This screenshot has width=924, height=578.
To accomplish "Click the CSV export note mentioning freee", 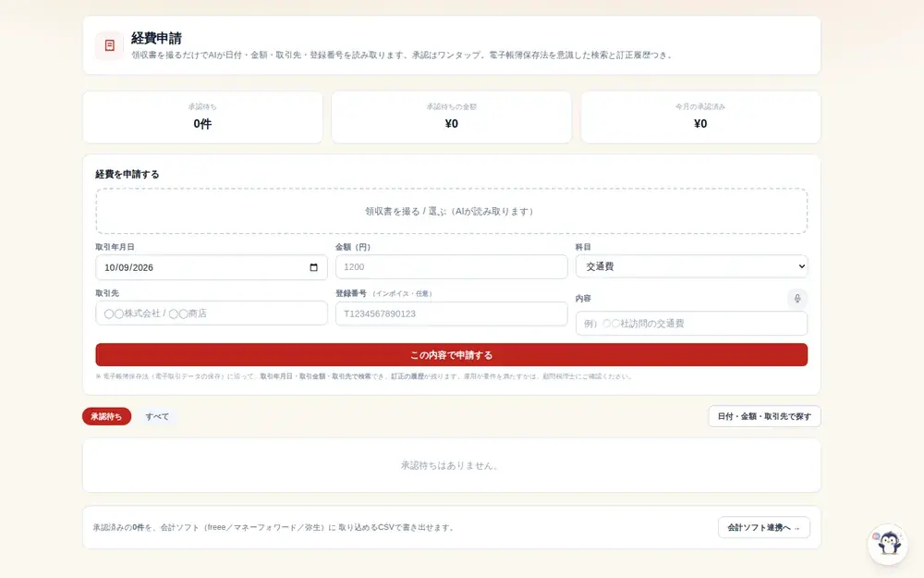I will (274, 527).
